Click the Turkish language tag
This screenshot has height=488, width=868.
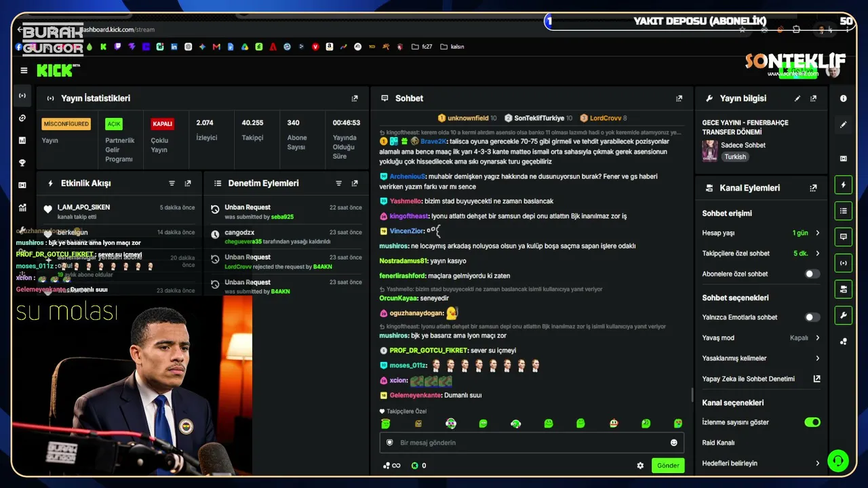tap(734, 157)
